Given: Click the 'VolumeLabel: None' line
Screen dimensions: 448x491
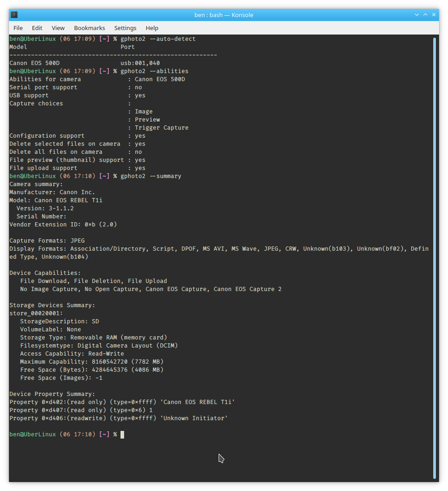Looking at the screenshot, I should [x=50, y=330].
